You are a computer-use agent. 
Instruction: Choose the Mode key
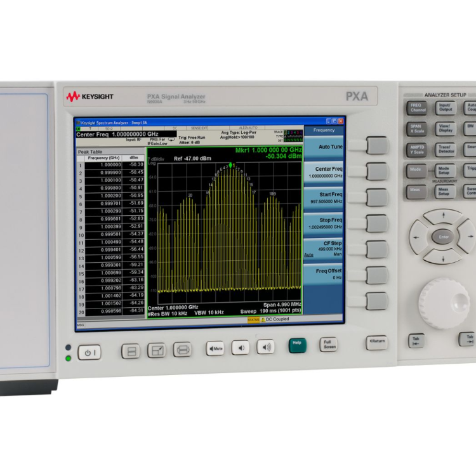point(417,171)
